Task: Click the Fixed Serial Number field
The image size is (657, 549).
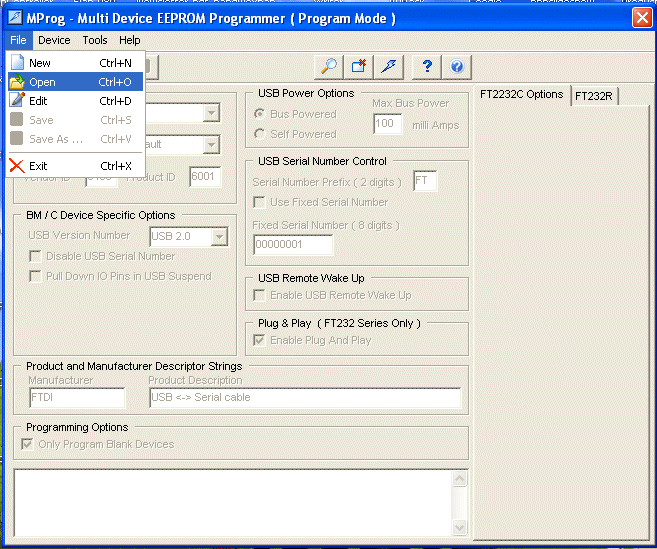Action: pos(293,244)
